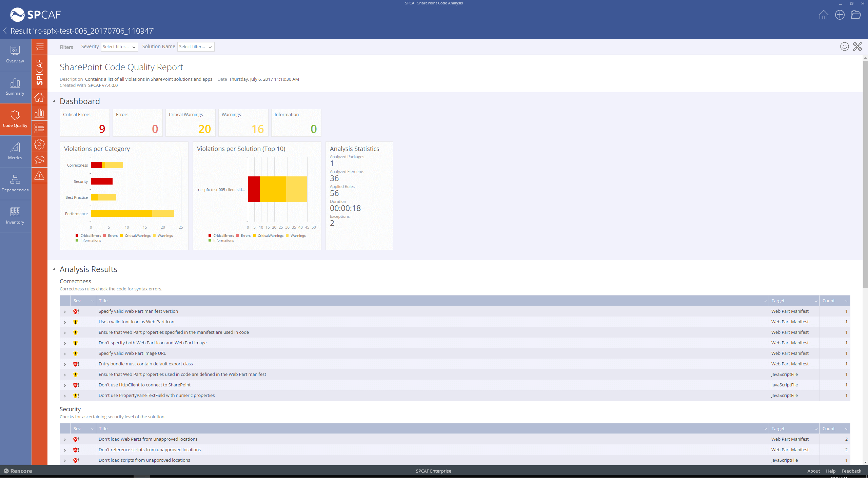
Task: Open Title column filter in Correctness table
Action: (765, 301)
